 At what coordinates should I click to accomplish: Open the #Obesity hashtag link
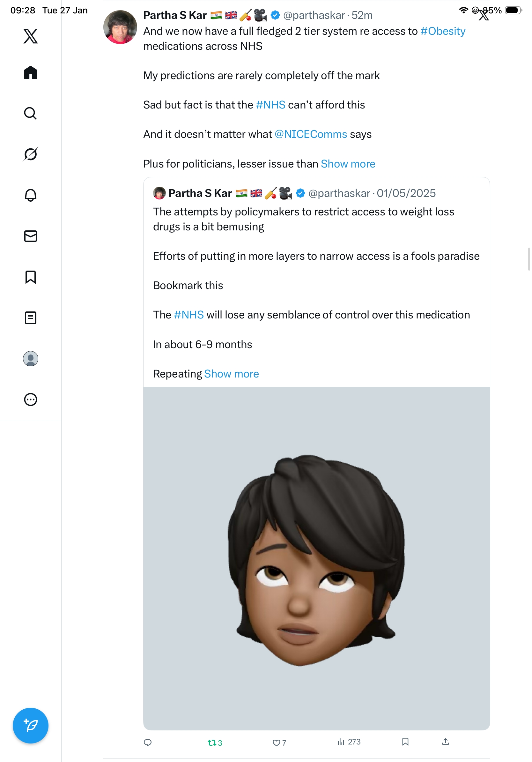[x=443, y=31]
